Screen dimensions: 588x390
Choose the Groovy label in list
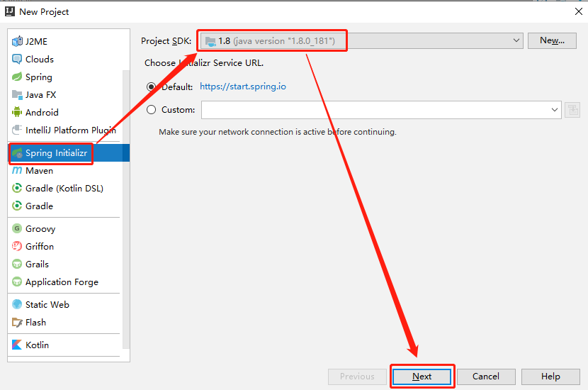click(40, 229)
